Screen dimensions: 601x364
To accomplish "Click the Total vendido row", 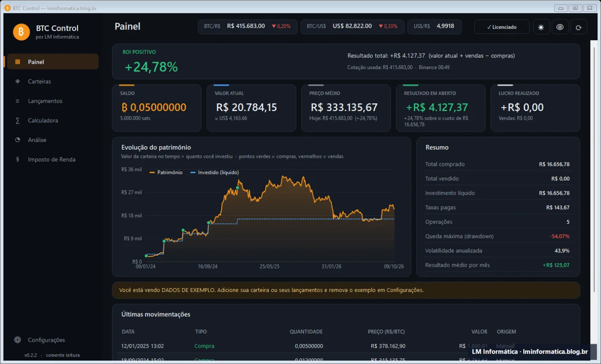I will [x=498, y=178].
